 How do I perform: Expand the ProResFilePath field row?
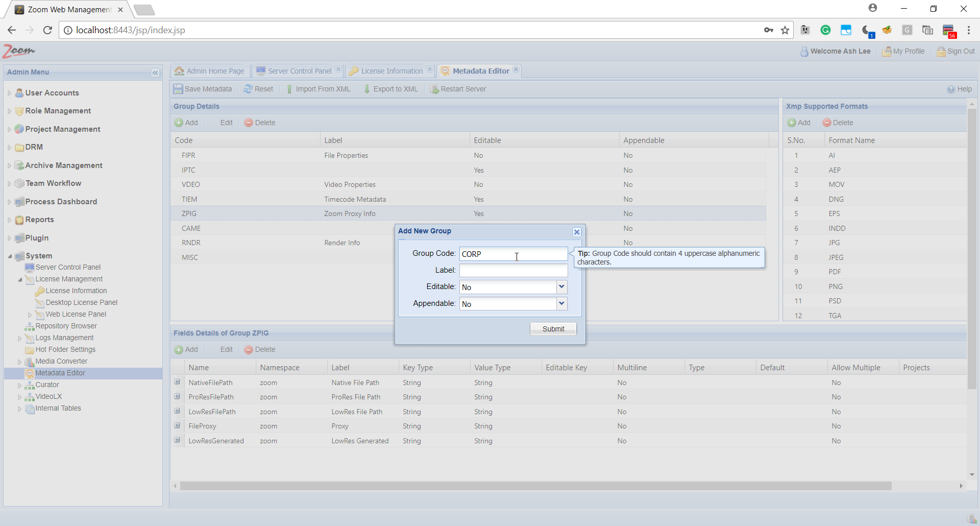click(177, 396)
